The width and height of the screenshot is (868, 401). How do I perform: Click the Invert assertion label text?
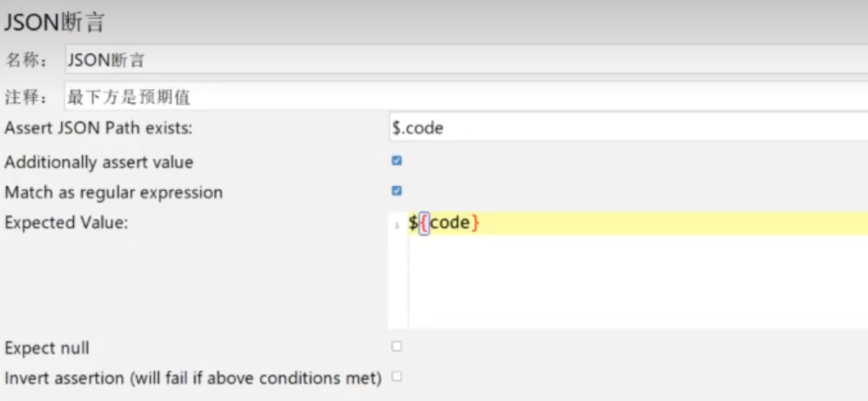coord(192,377)
